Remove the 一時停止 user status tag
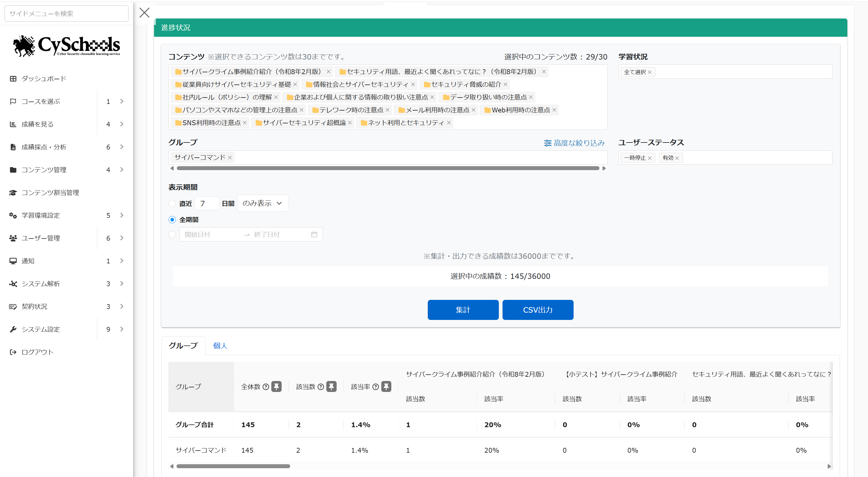 [x=650, y=158]
